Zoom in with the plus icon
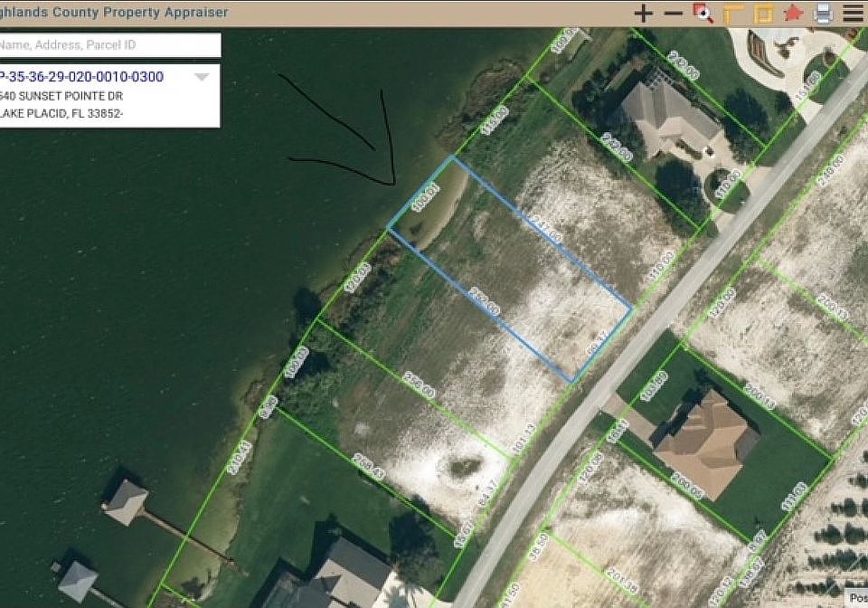Viewport: 868px width, 608px height. (x=643, y=14)
